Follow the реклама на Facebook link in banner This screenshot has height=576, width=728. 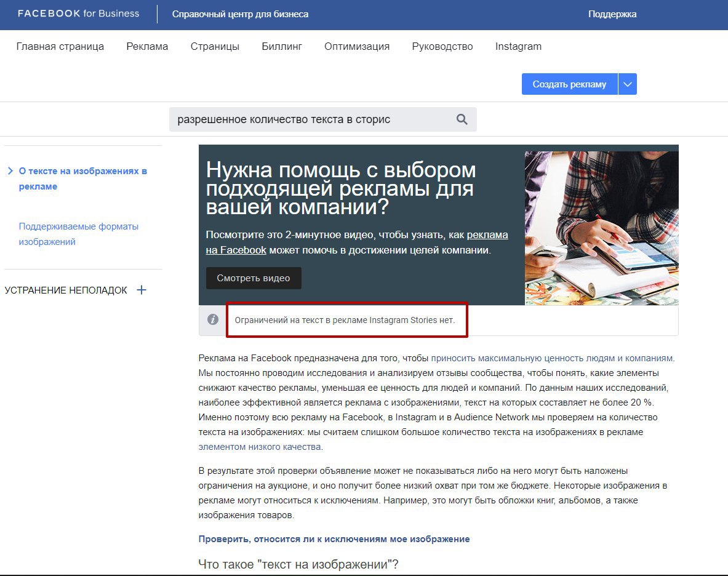point(356,242)
